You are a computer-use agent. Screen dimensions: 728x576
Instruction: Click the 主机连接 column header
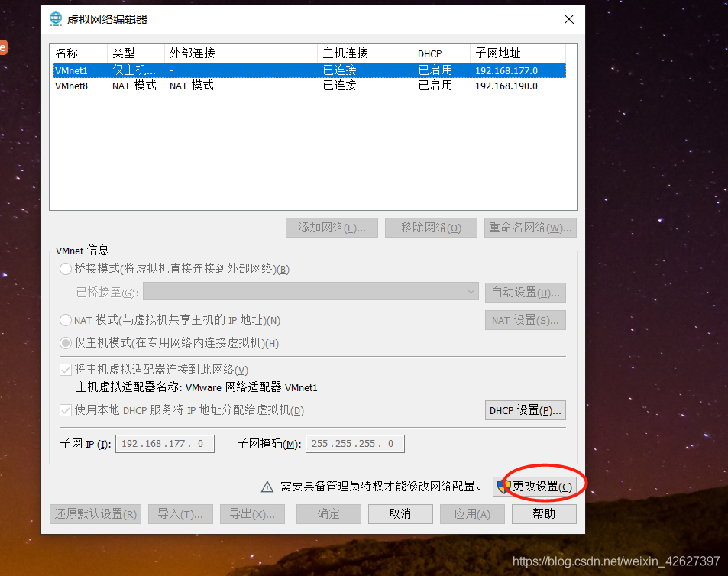pyautogui.click(x=365, y=53)
